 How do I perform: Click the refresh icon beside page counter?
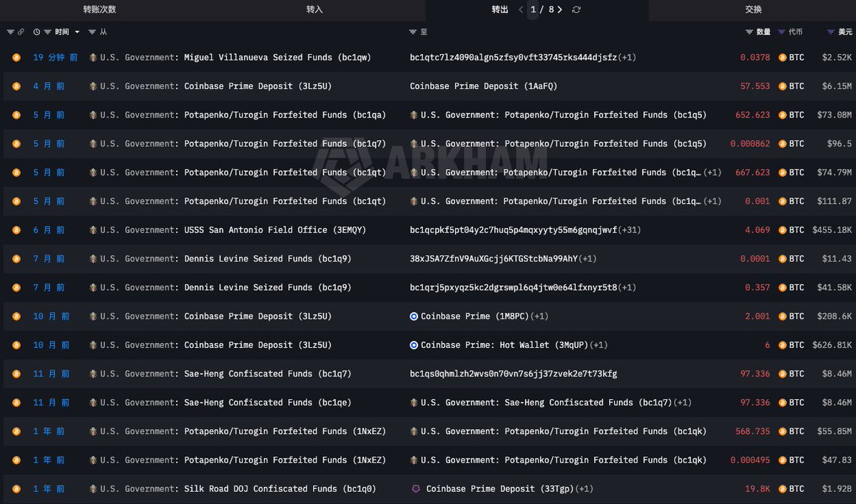pyautogui.click(x=576, y=10)
